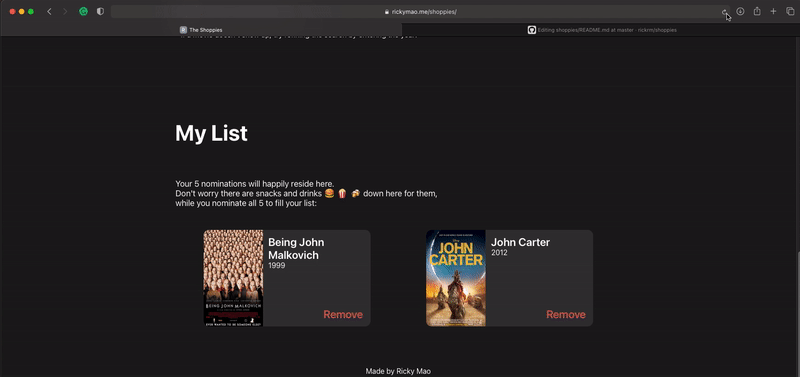Click the Being John Malkovich title text
This screenshot has height=377, width=800.
[296, 248]
